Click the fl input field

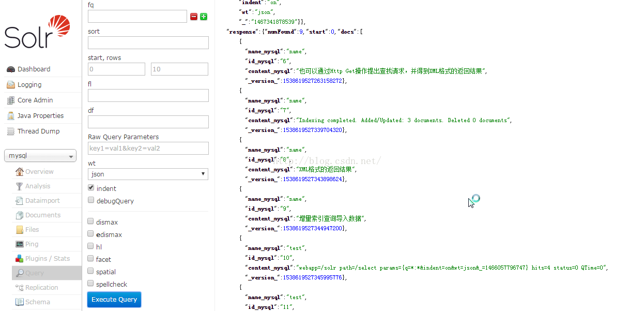148,96
